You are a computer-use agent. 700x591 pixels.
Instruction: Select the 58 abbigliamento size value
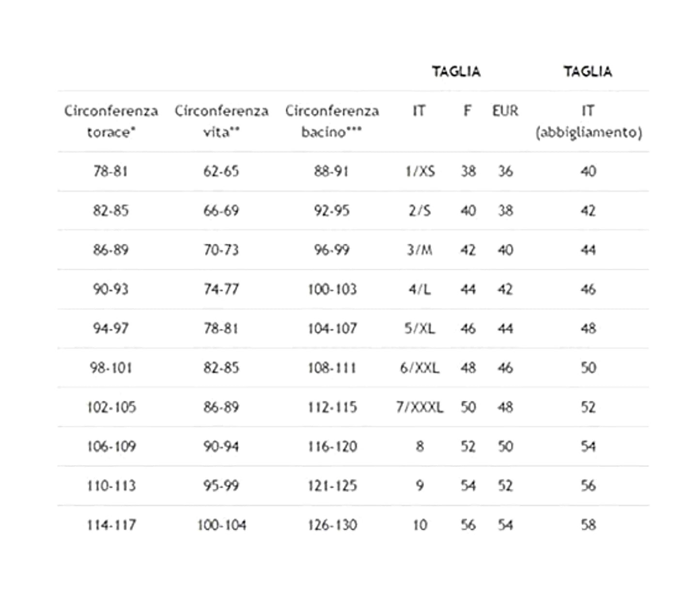pos(588,525)
